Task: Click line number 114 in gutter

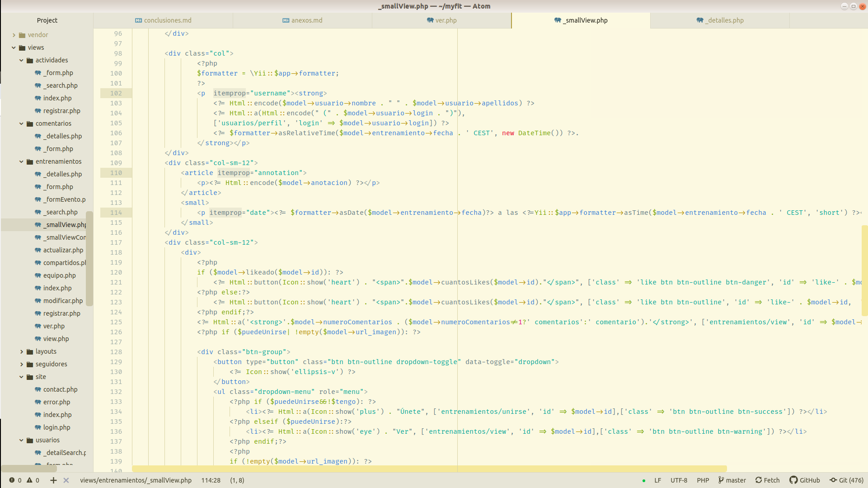Action: [116, 213]
